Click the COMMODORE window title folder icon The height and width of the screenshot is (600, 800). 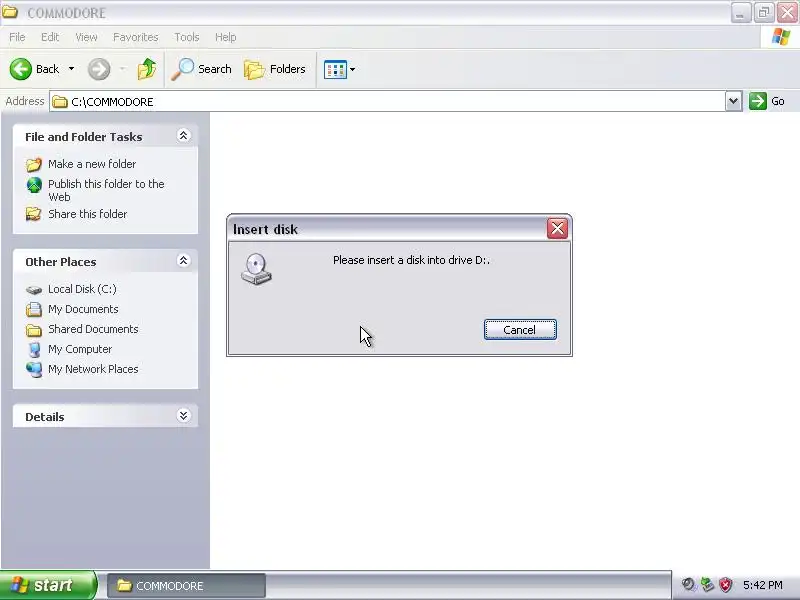(10, 12)
